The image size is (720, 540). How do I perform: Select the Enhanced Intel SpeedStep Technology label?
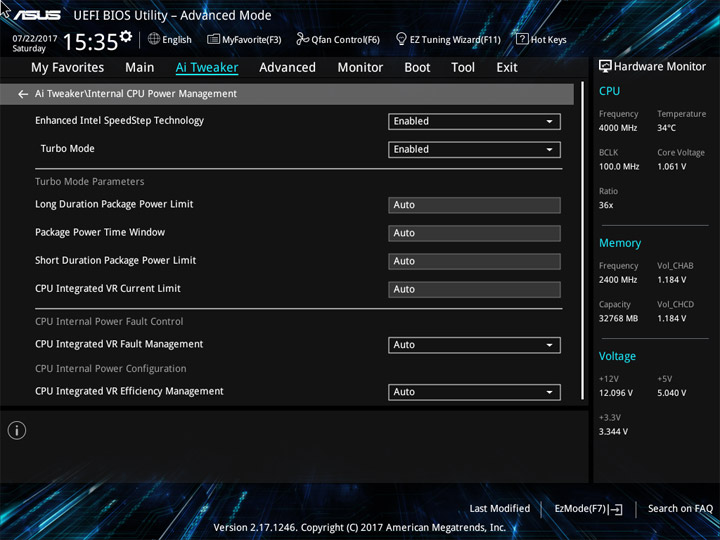click(119, 121)
